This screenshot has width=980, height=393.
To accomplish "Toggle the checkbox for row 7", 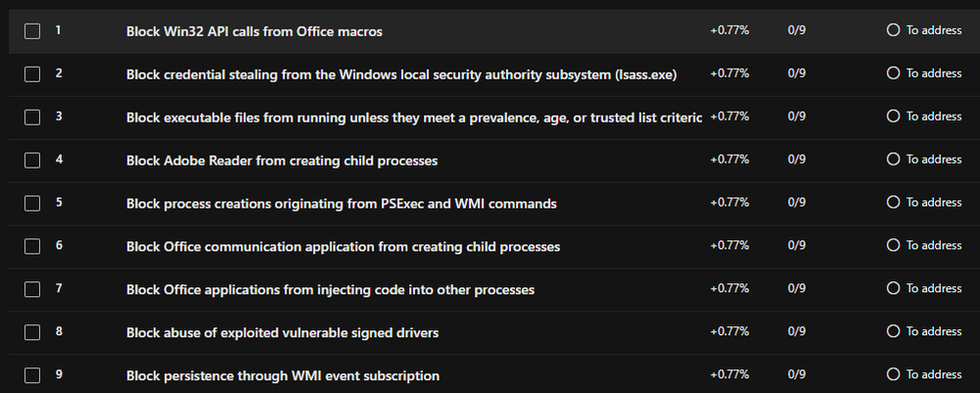I will 32,290.
